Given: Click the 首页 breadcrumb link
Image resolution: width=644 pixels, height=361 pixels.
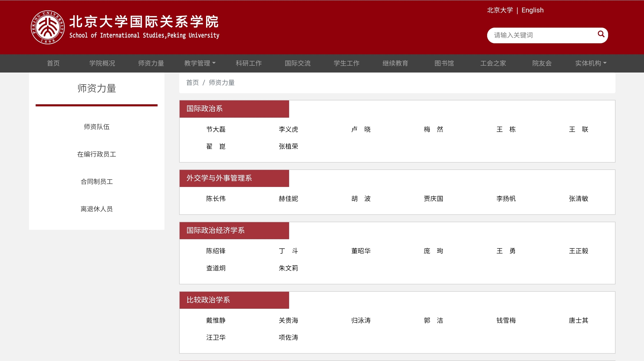Looking at the screenshot, I should (x=192, y=83).
